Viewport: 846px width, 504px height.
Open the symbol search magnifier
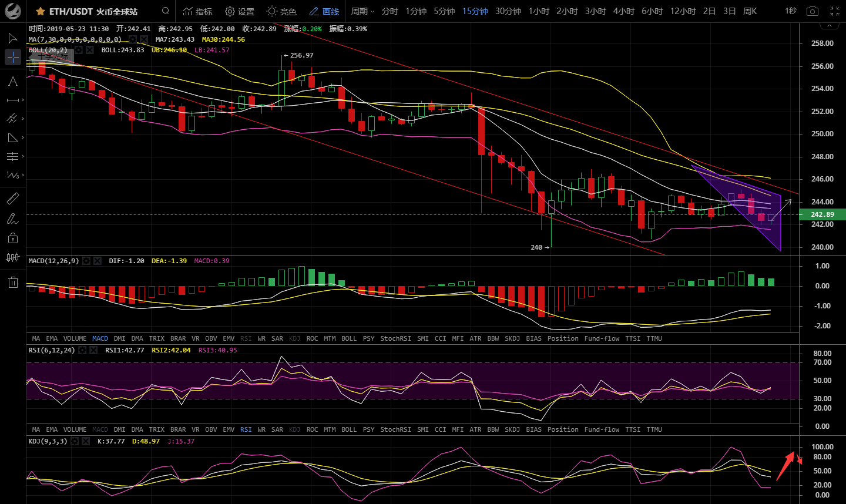pos(166,11)
